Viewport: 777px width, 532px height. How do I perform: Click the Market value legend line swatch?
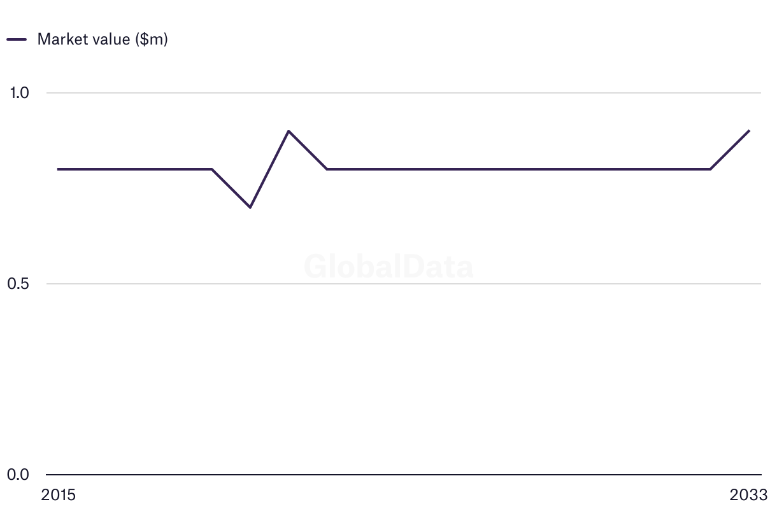(x=17, y=39)
